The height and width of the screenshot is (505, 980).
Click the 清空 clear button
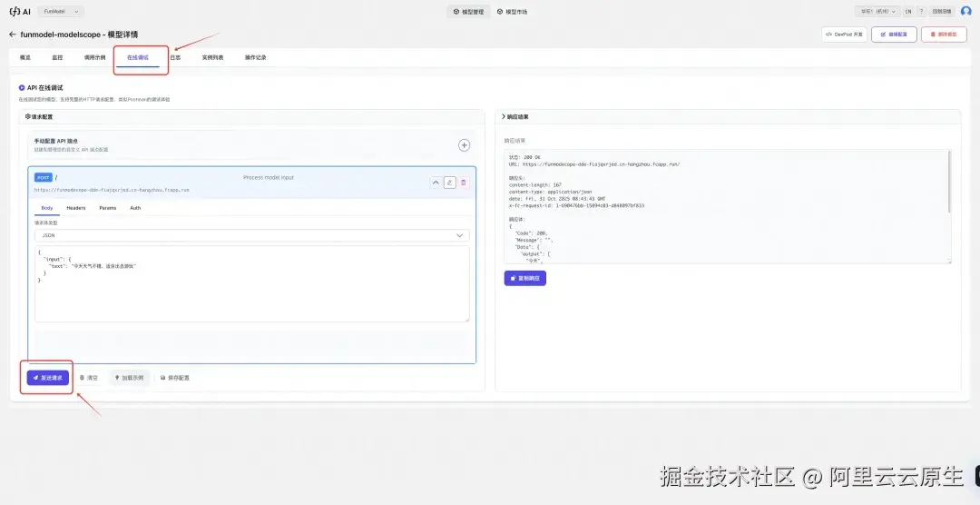point(89,378)
